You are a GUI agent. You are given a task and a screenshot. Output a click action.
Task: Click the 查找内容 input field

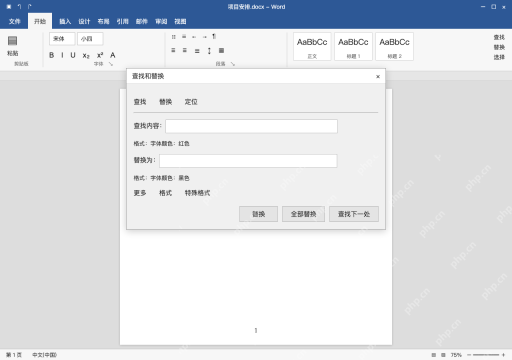[x=252, y=126]
